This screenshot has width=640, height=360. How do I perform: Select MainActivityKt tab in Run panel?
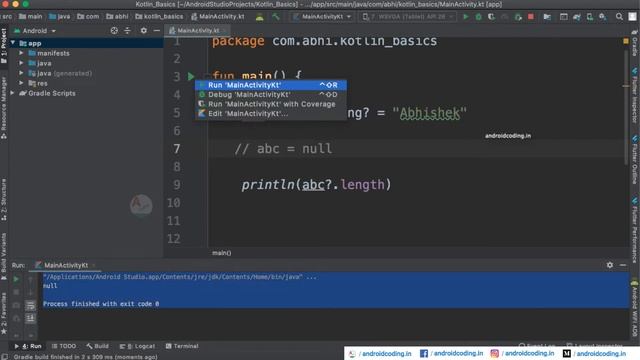tap(65, 265)
